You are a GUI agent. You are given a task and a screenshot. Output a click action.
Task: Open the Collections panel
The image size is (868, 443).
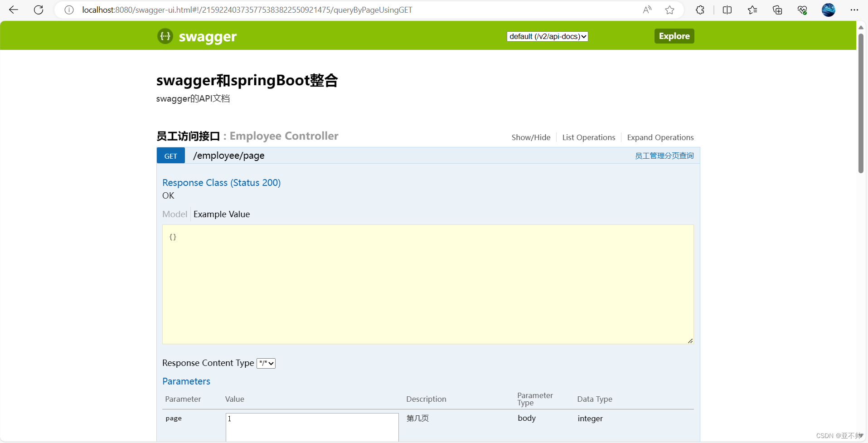click(x=777, y=10)
